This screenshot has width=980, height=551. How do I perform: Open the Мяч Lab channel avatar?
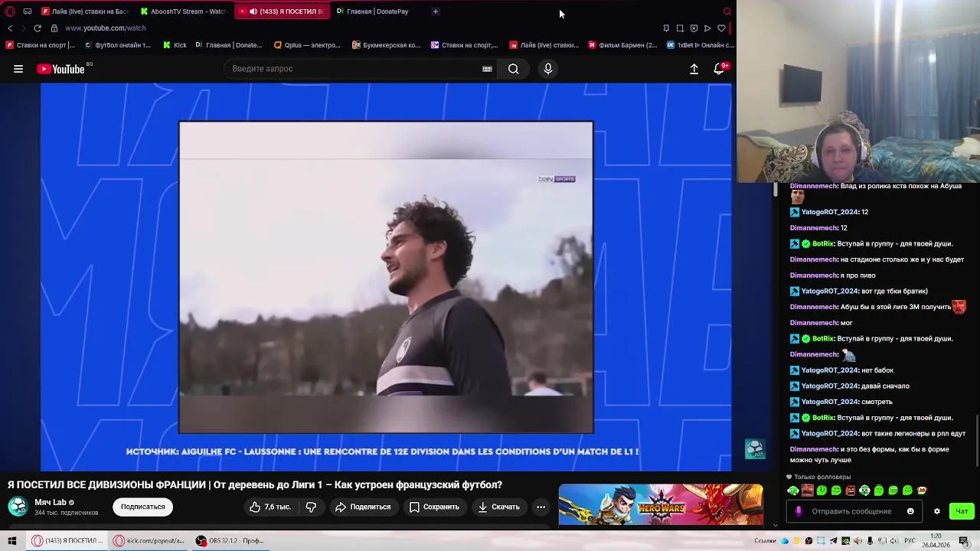(x=18, y=507)
